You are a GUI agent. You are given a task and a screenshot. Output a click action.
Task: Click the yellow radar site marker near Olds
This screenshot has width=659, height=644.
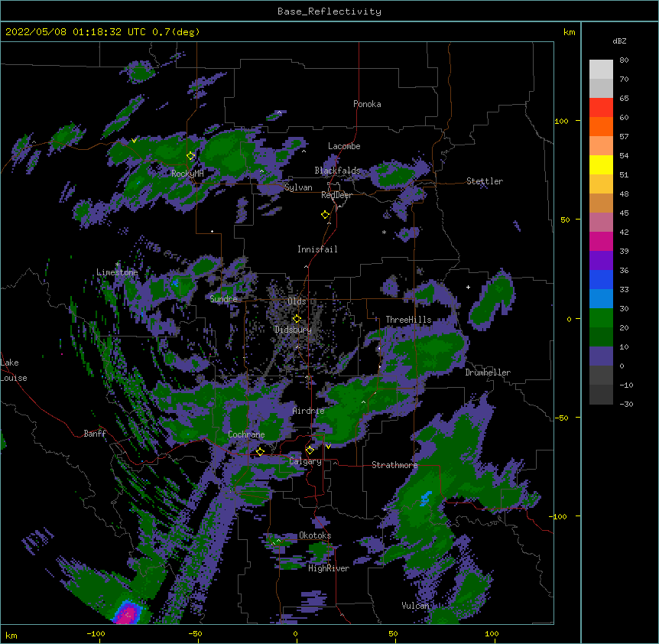[x=297, y=319]
